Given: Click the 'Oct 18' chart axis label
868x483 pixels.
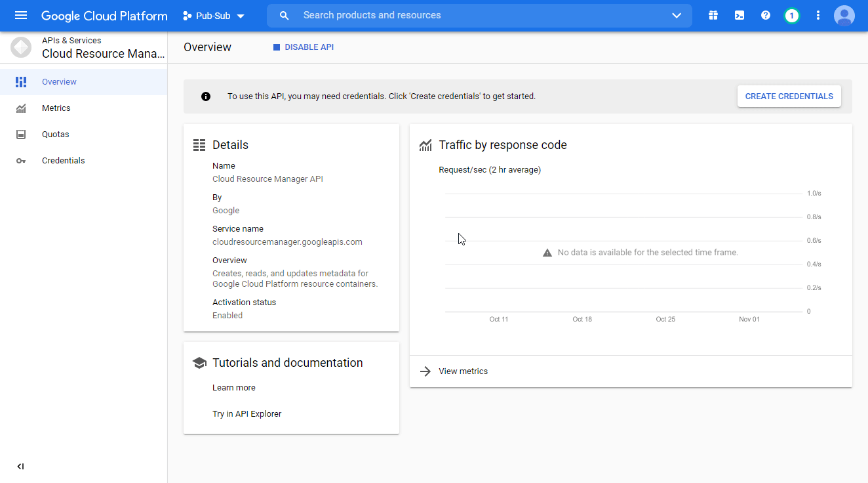Looking at the screenshot, I should click(x=582, y=320).
